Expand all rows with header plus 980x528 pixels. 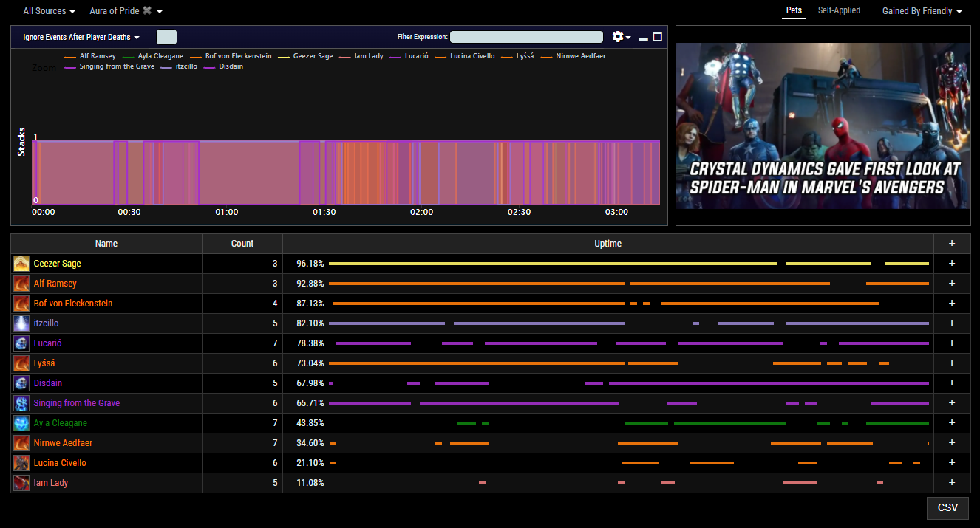(x=952, y=244)
